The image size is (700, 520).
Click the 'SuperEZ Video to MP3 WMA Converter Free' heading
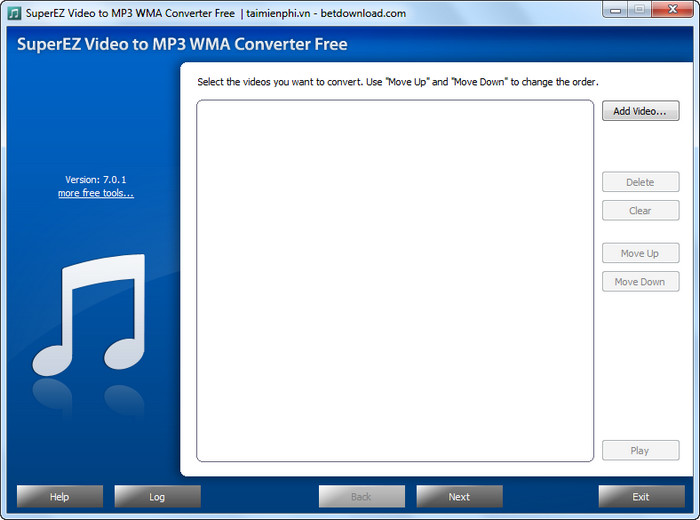[182, 44]
